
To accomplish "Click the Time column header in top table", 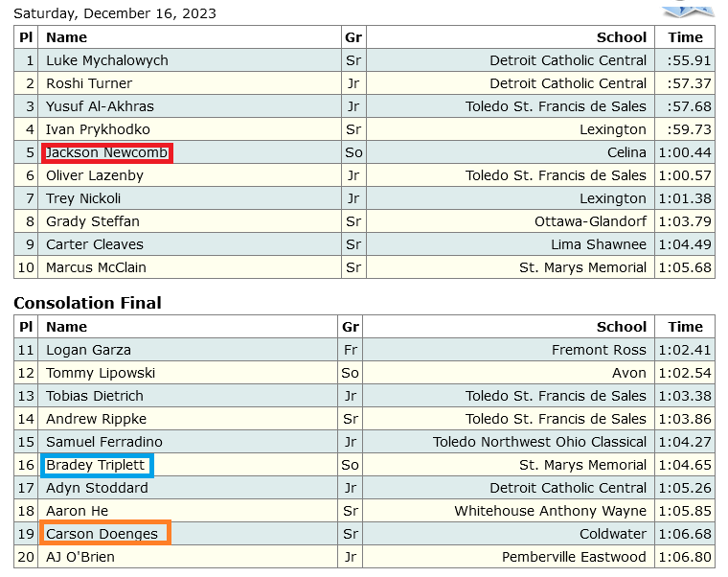I will click(x=685, y=37).
